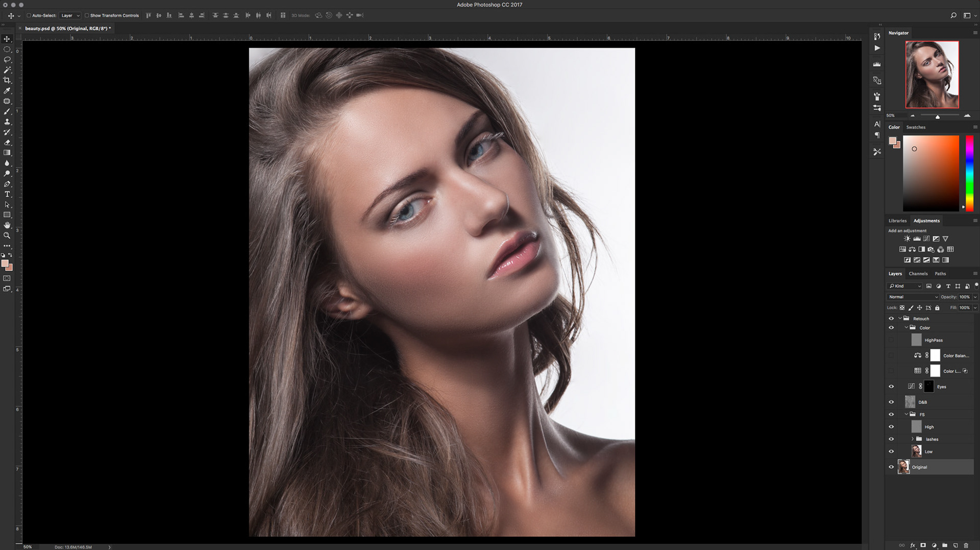Select the Crop tool
Viewport: 980px width, 550px height.
7,80
